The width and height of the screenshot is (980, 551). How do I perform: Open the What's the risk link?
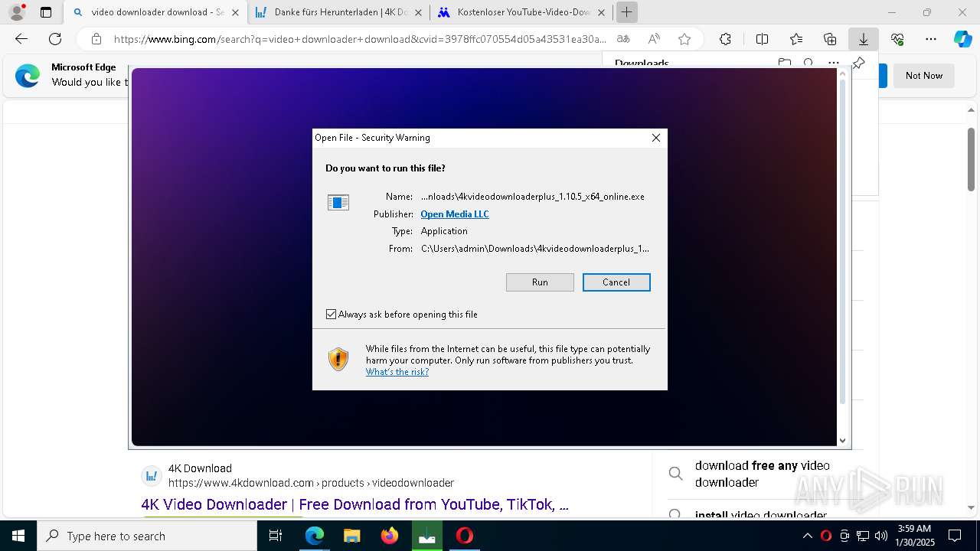point(397,372)
